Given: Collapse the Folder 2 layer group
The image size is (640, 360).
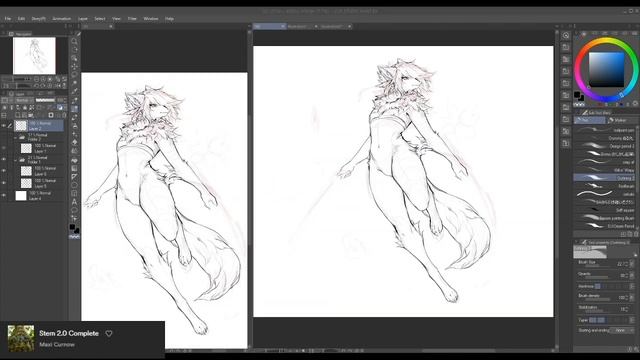Looking at the screenshot, I should [16, 138].
